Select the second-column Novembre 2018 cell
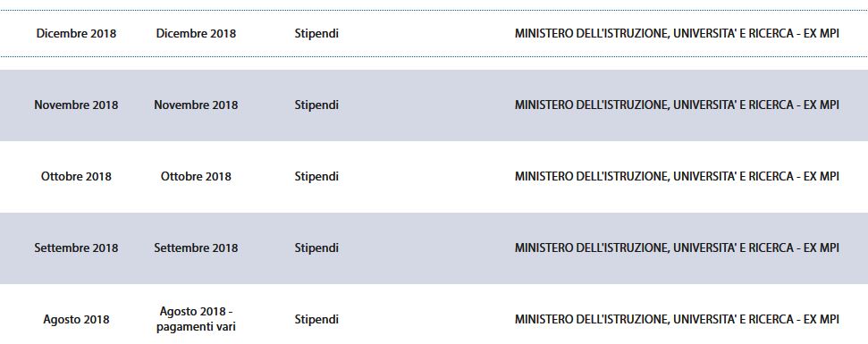Image resolution: width=868 pixels, height=344 pixels. click(x=196, y=105)
